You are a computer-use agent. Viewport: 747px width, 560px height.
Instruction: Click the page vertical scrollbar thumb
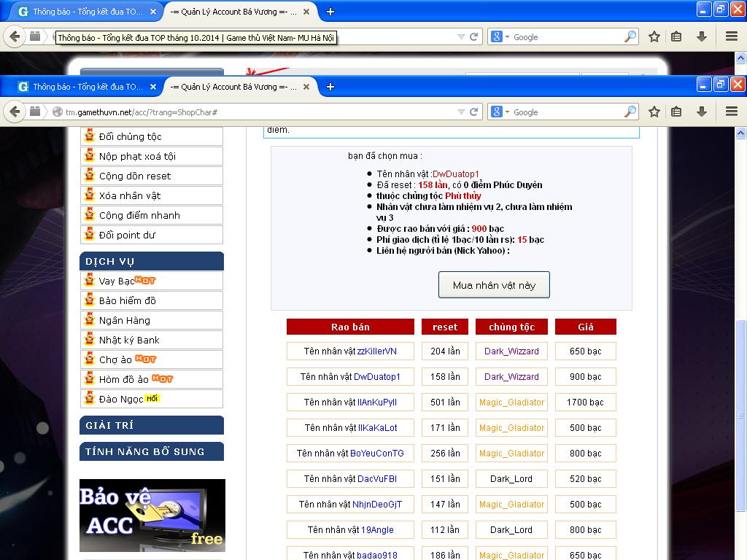(740, 416)
